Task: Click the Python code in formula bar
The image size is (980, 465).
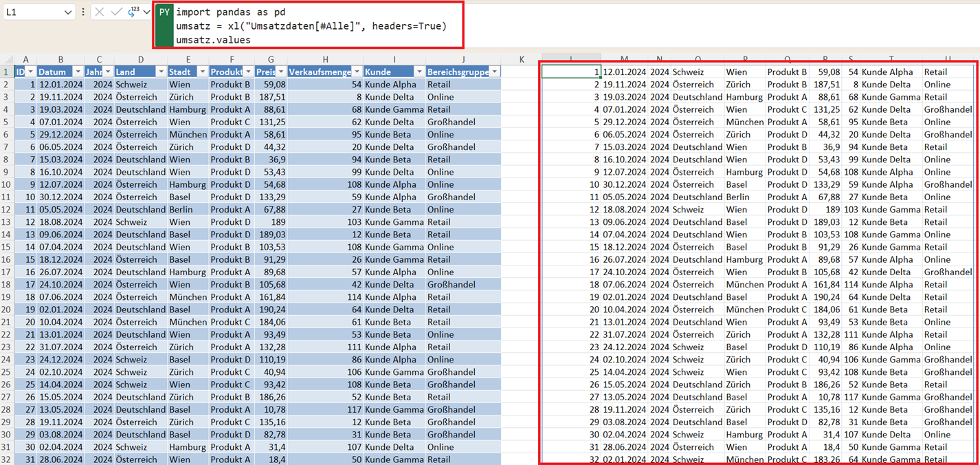Action: tap(309, 26)
